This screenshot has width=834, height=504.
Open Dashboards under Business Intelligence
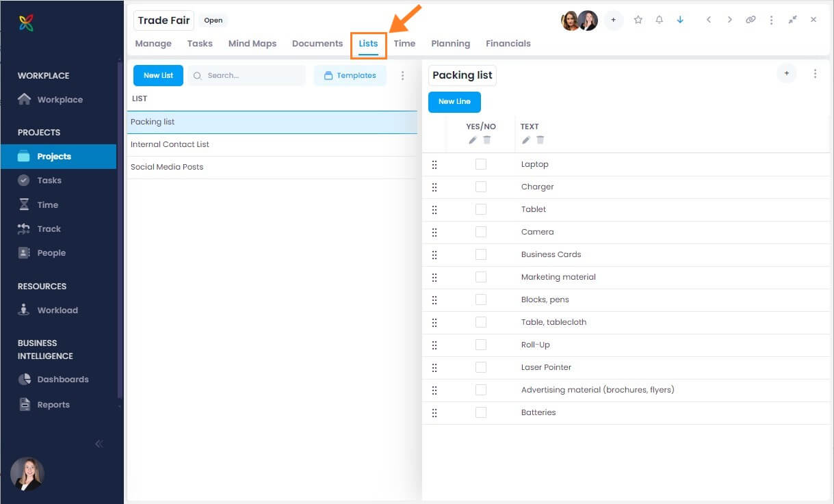[x=64, y=379]
